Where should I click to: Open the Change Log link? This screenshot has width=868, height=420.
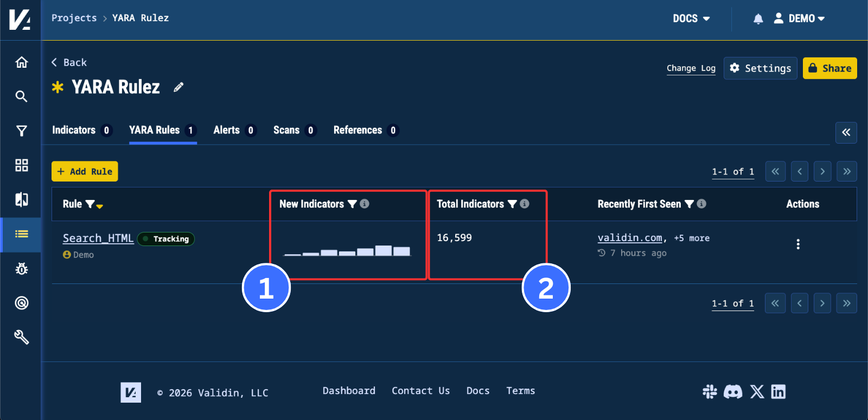point(691,68)
